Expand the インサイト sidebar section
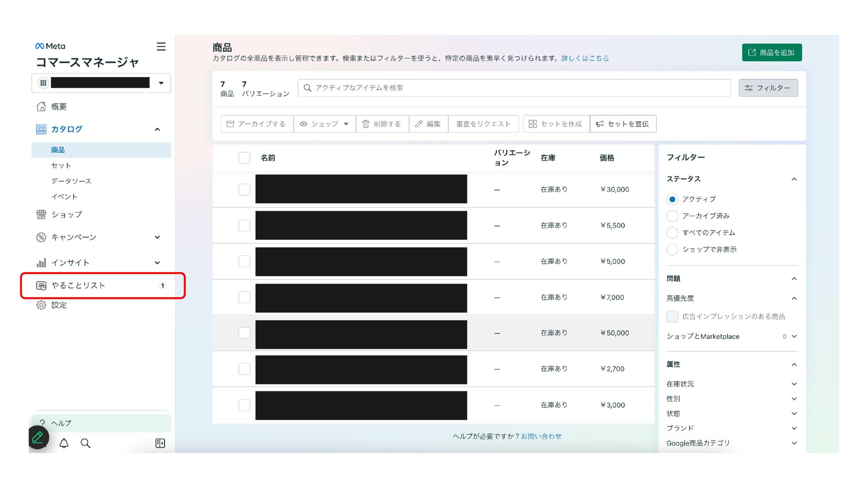Image resolution: width=868 pixels, height=488 pixels. (x=157, y=262)
